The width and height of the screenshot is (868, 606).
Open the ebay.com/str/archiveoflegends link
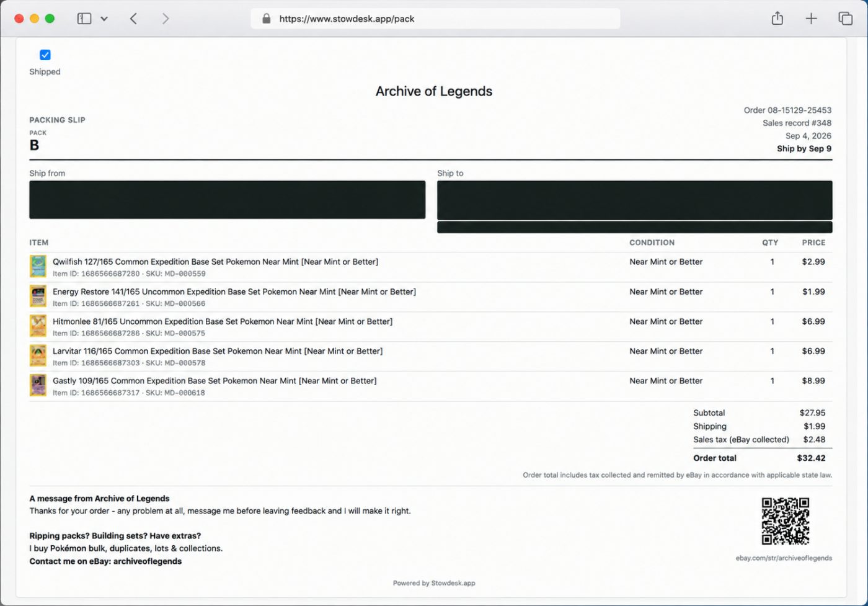[784, 558]
